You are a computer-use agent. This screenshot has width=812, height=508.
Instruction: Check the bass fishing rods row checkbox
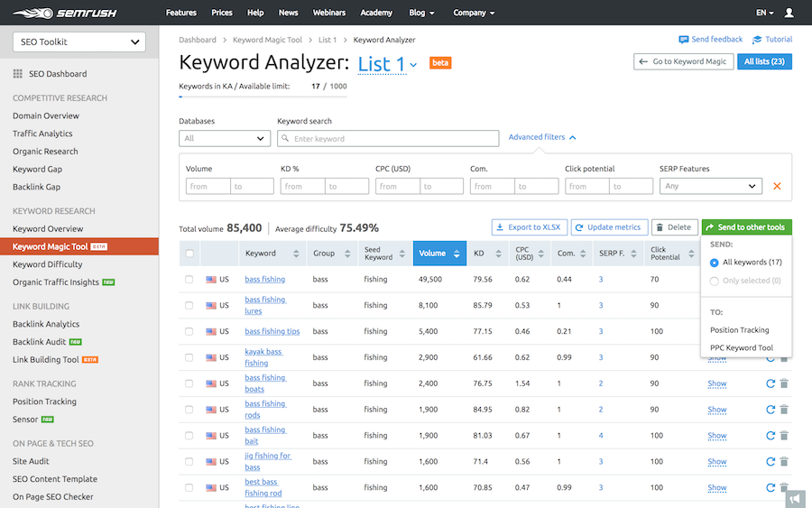189,409
